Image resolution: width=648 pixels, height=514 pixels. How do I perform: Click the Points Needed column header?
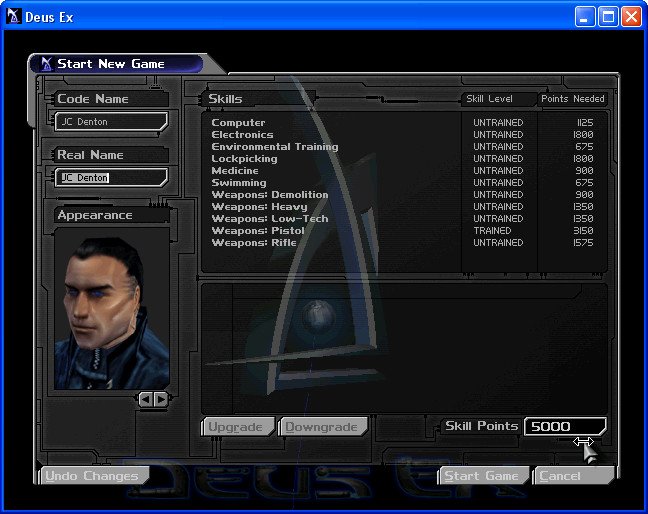pos(573,99)
